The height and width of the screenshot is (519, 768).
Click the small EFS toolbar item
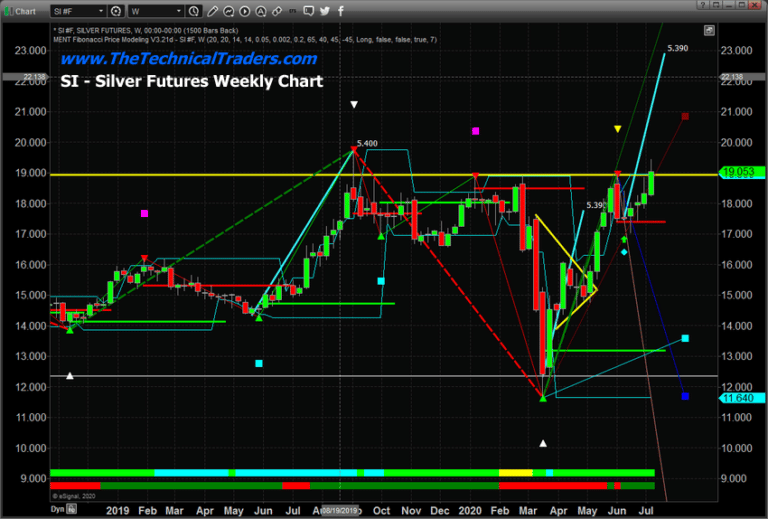[293, 11]
